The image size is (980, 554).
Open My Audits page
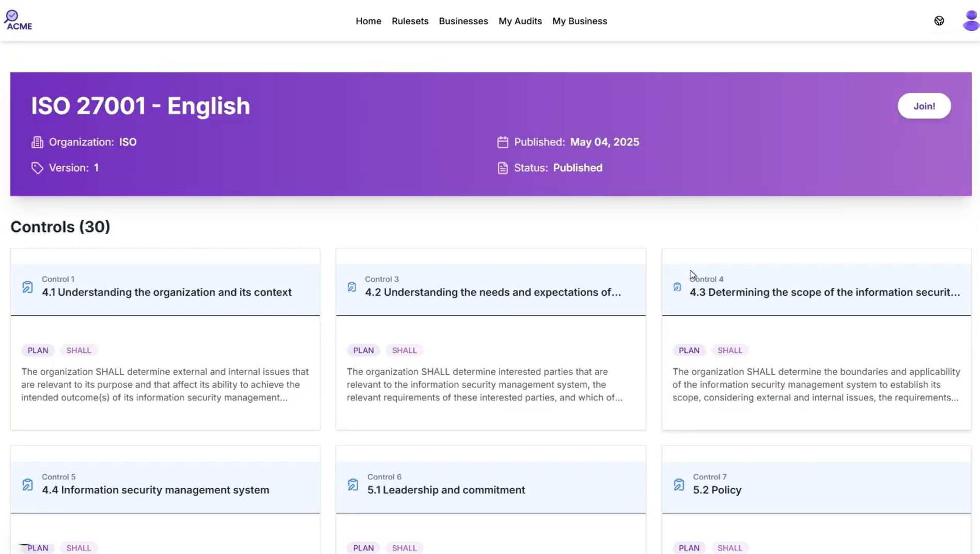click(x=520, y=21)
